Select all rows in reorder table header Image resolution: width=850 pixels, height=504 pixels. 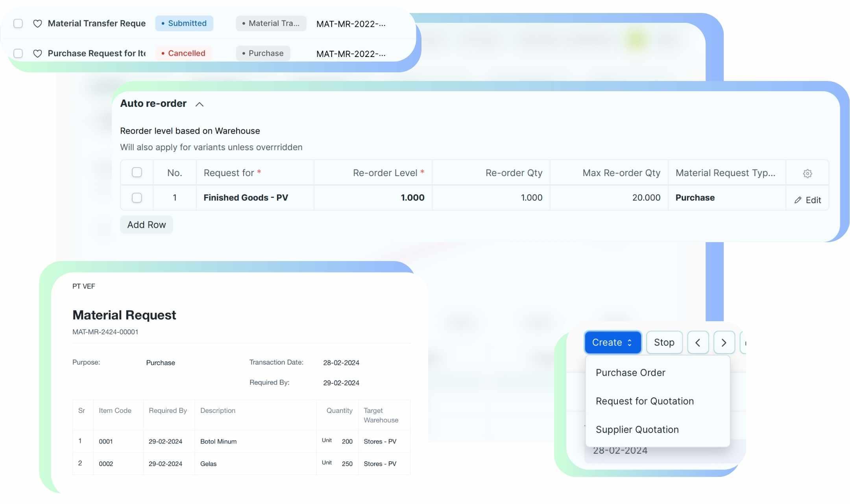137,173
